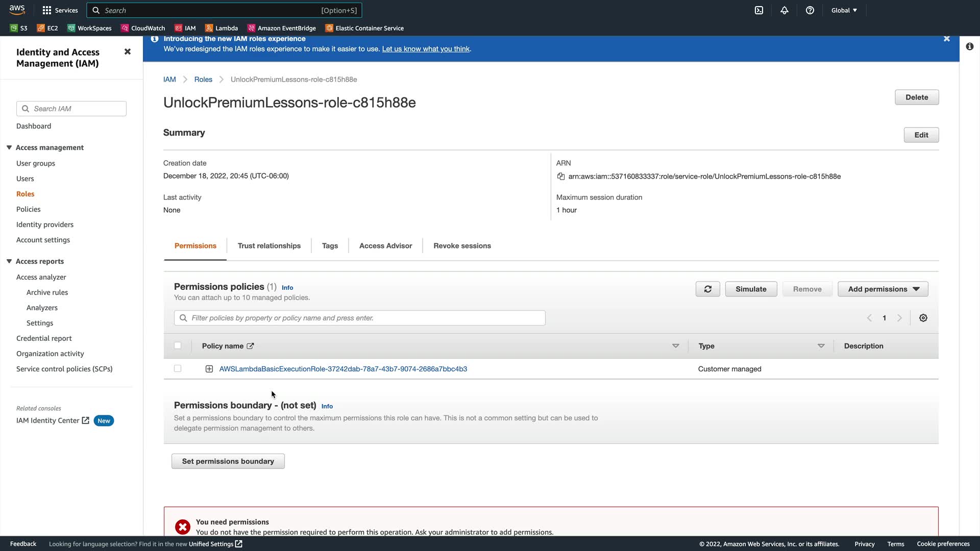
Task: Switch to the Access Advisor tab
Action: click(x=385, y=246)
